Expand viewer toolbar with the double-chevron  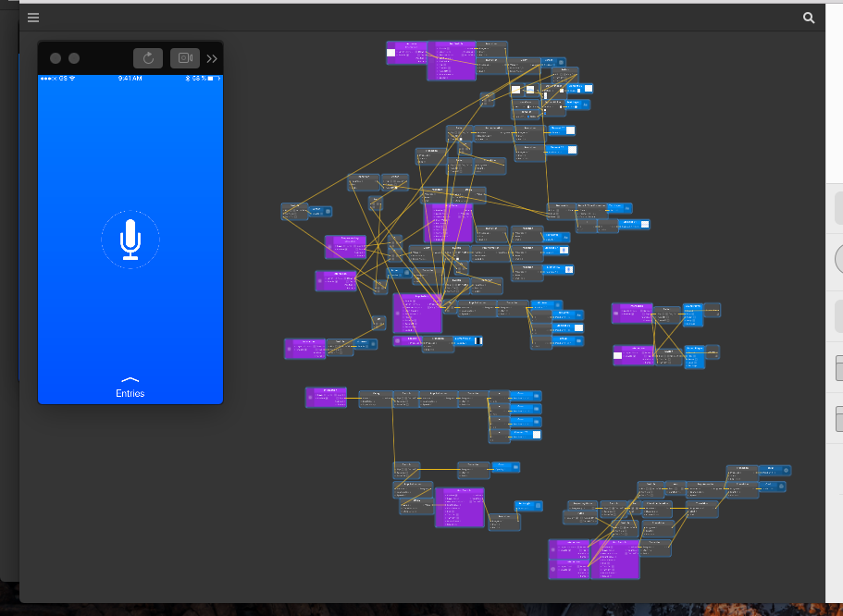point(212,58)
